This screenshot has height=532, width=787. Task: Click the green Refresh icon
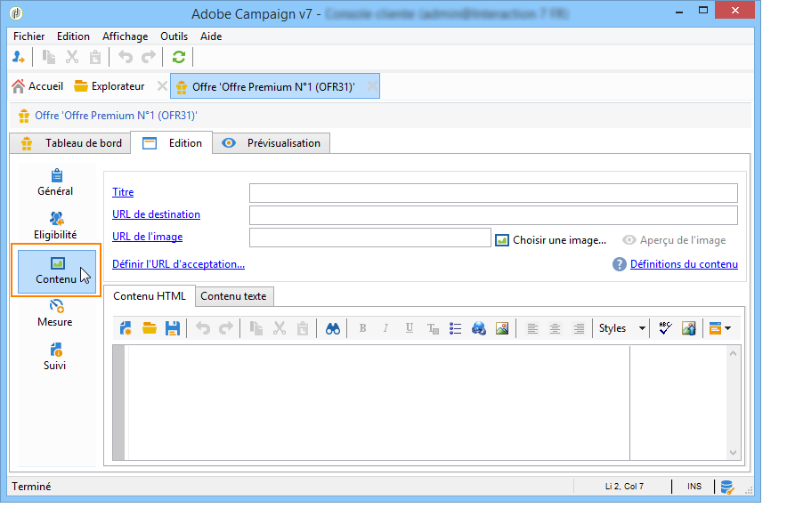[x=179, y=57]
